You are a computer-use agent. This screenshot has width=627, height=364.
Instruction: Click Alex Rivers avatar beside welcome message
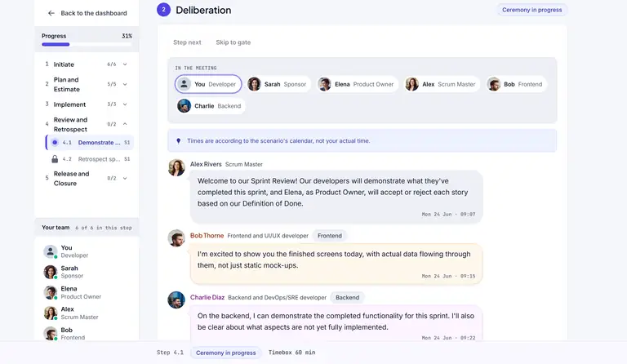tap(176, 167)
